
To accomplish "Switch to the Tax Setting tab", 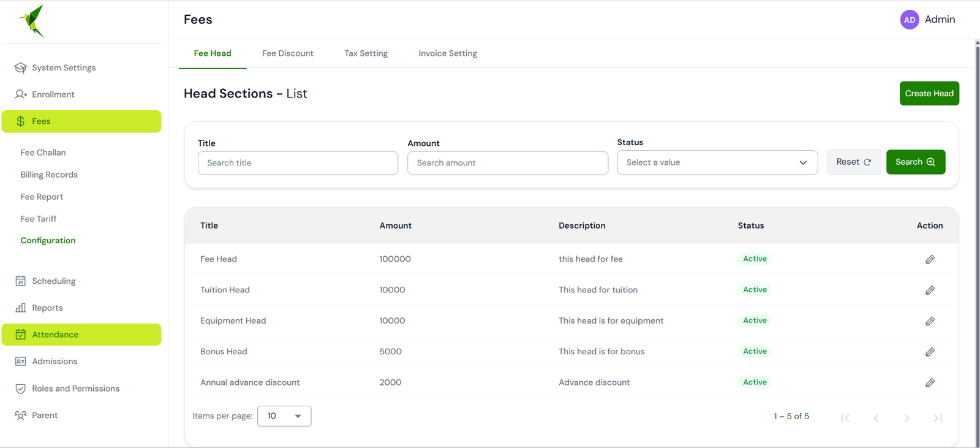I will 366,53.
